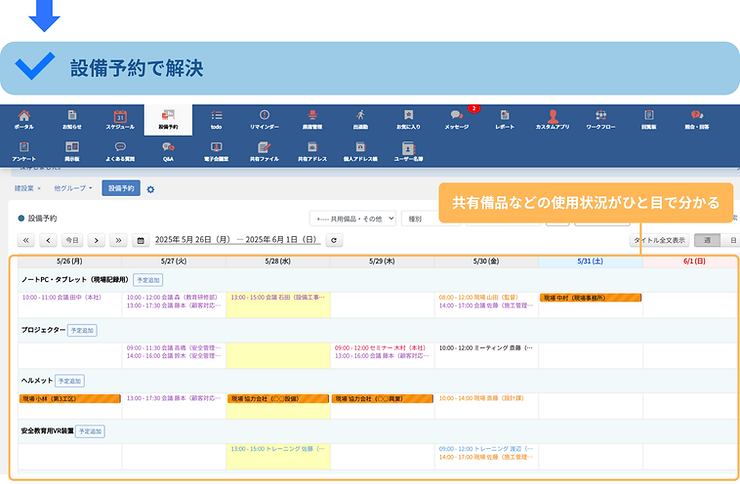Image resolution: width=740 pixels, height=484 pixels.
Task: Switch to the 週 view toggle
Action: click(707, 240)
